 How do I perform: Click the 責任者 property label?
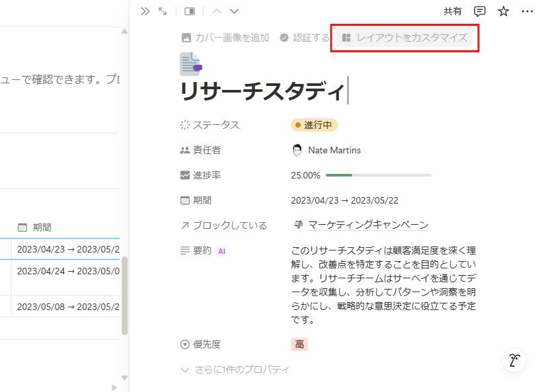[x=207, y=150]
